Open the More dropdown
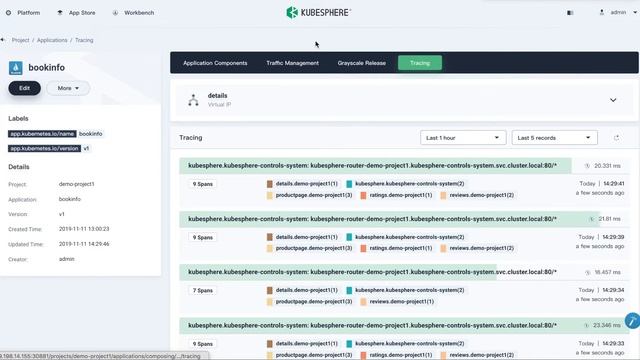Viewport: 640px width, 360px height. (68, 88)
